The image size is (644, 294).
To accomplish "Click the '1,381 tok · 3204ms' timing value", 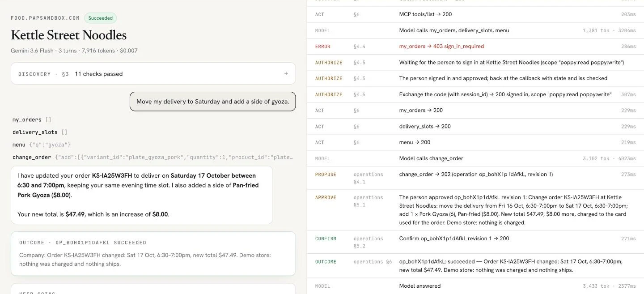I will tap(609, 30).
